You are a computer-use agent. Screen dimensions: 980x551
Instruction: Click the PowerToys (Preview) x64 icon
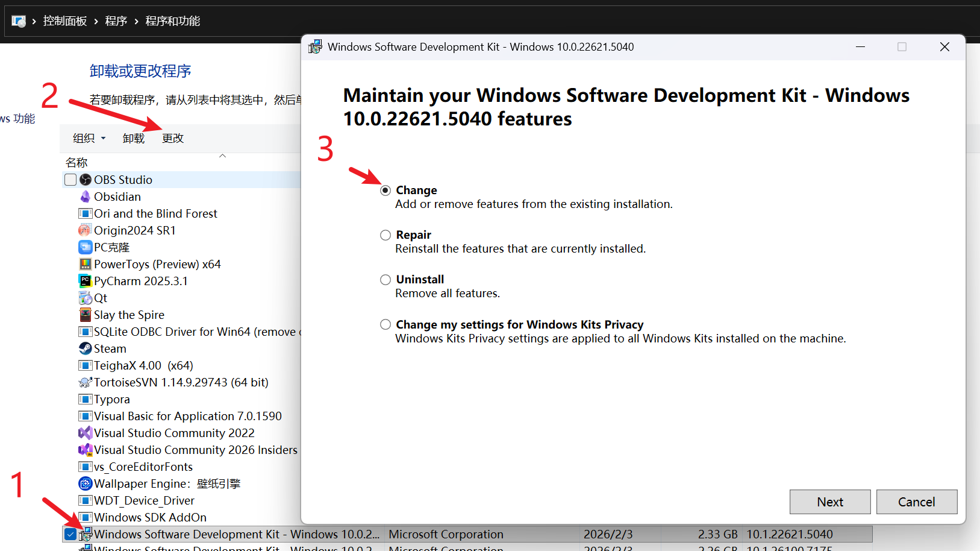[86, 264]
